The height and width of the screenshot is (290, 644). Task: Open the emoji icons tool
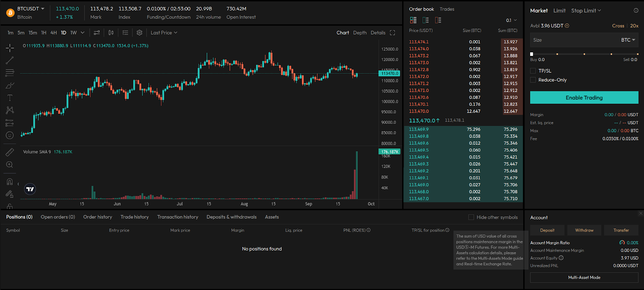pyautogui.click(x=10, y=136)
